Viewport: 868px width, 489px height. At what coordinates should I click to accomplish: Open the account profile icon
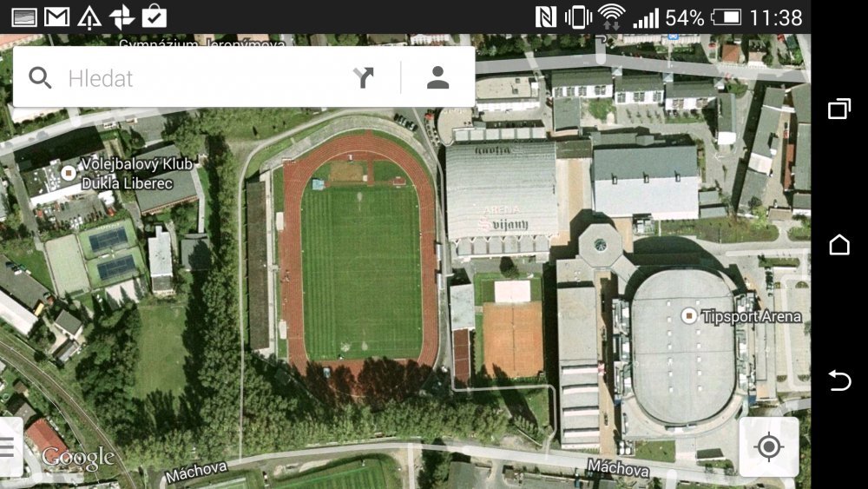[x=437, y=77]
